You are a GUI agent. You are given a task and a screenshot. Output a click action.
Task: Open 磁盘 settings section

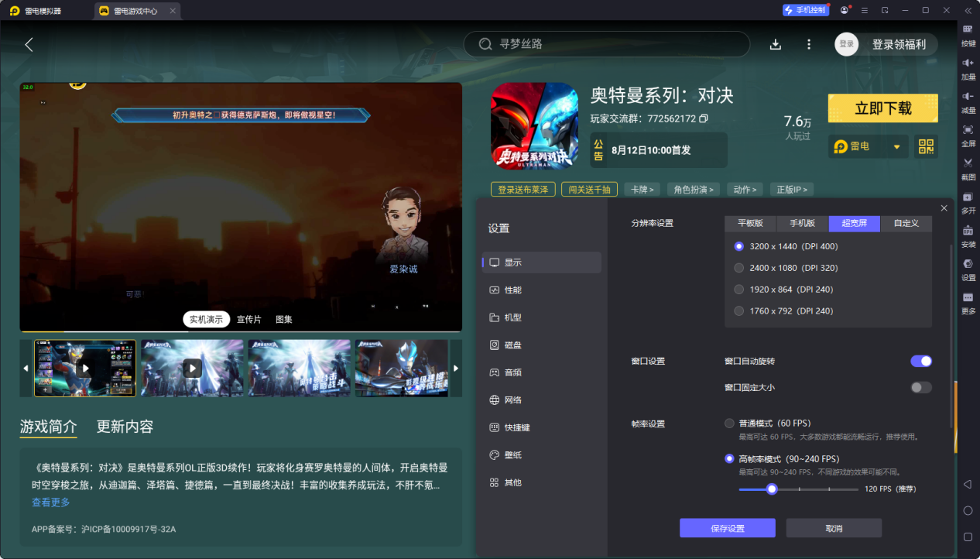pos(541,345)
